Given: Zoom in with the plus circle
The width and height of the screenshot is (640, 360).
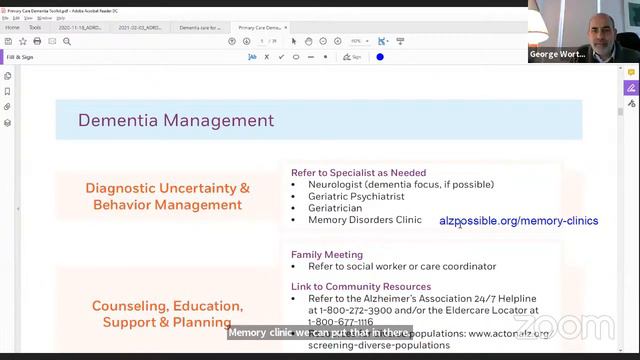Looking at the screenshot, I should (338, 41).
